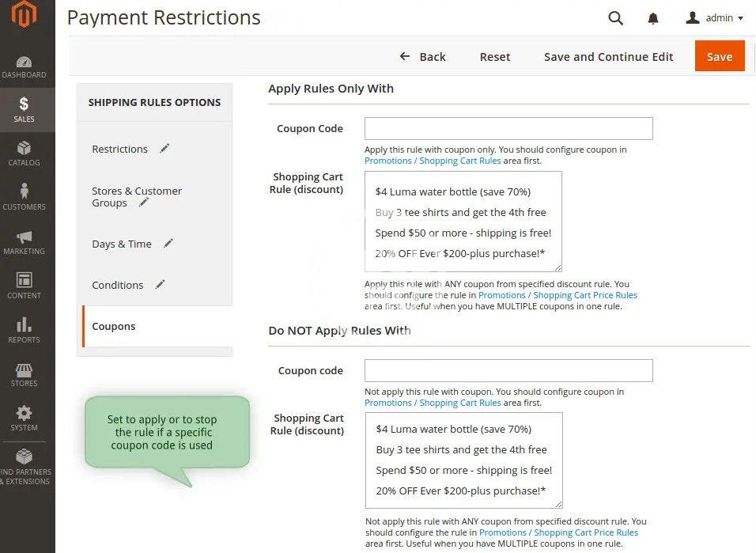
Task: Focus the Coupon Code field under Apply Rules
Action: [508, 129]
